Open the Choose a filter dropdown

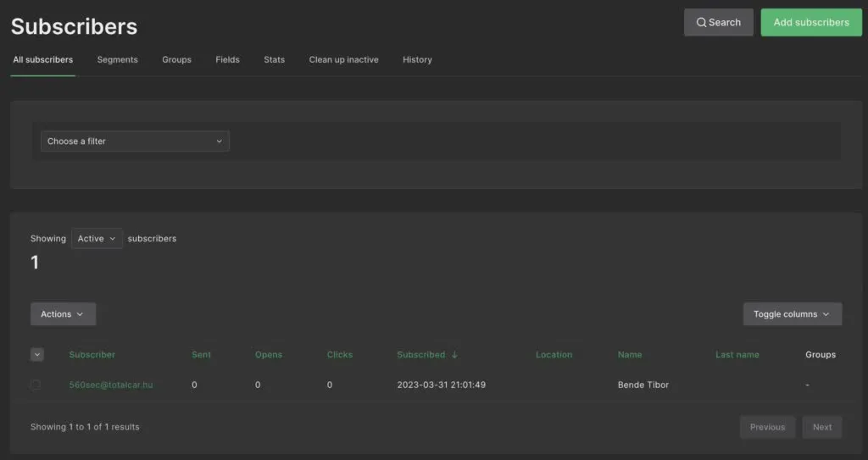coord(135,141)
